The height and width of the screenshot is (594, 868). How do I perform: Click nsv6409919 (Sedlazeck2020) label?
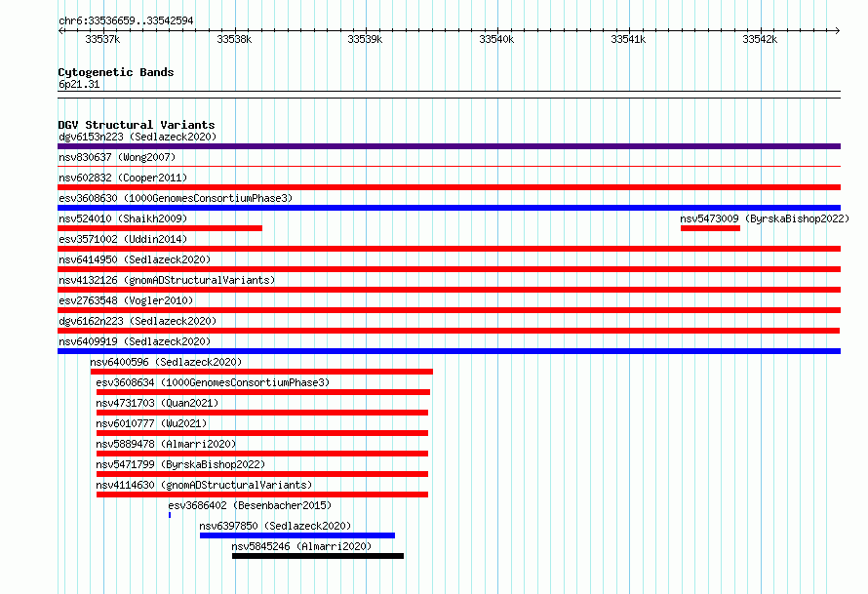point(135,341)
